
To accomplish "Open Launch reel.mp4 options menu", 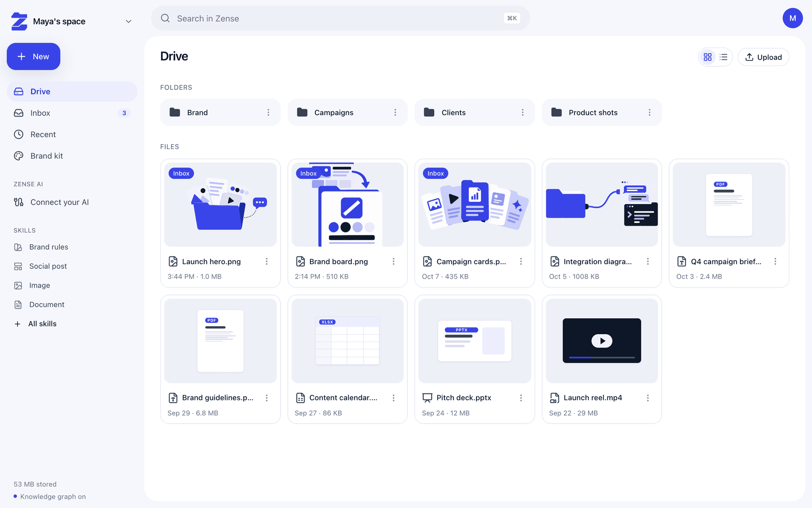I will (648, 398).
